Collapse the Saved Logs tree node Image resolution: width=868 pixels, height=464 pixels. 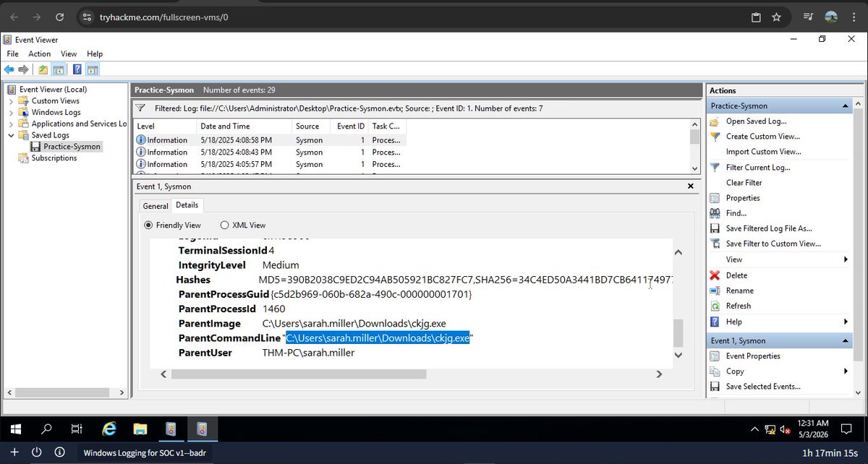11,135
